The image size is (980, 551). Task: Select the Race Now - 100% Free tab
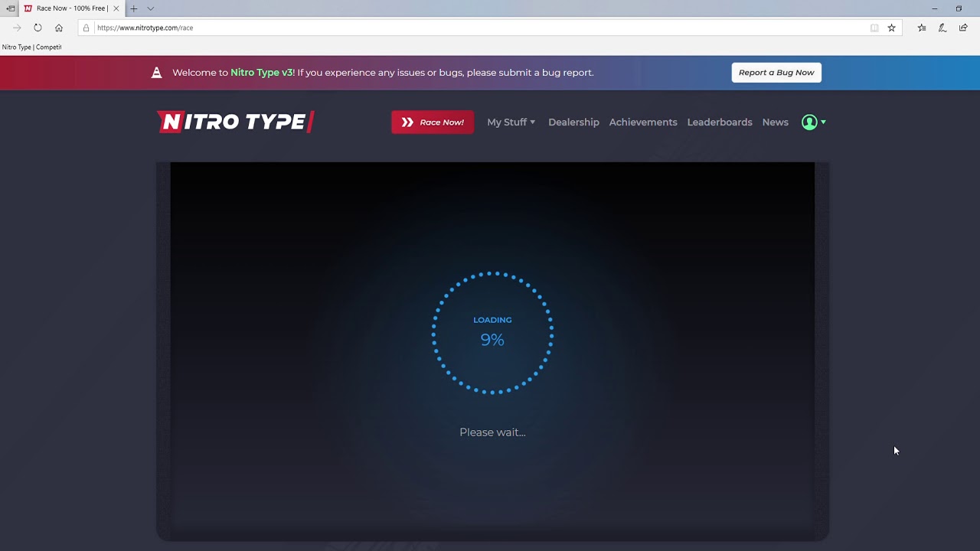(72, 8)
